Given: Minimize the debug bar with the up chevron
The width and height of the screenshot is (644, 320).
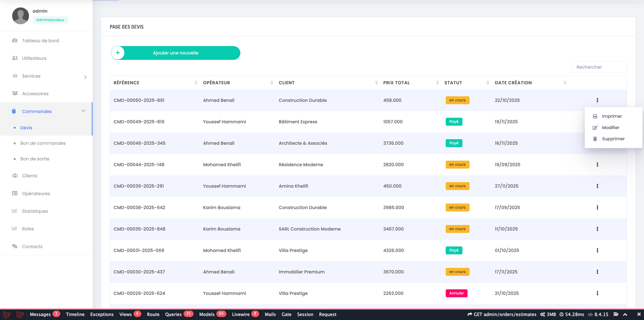Looking at the screenshot, I should tap(625, 314).
